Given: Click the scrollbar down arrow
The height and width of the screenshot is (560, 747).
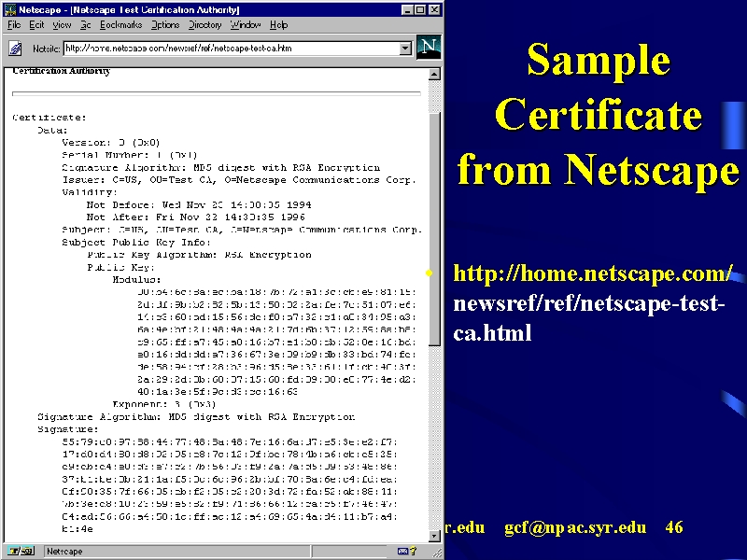Looking at the screenshot, I should pos(434,536).
